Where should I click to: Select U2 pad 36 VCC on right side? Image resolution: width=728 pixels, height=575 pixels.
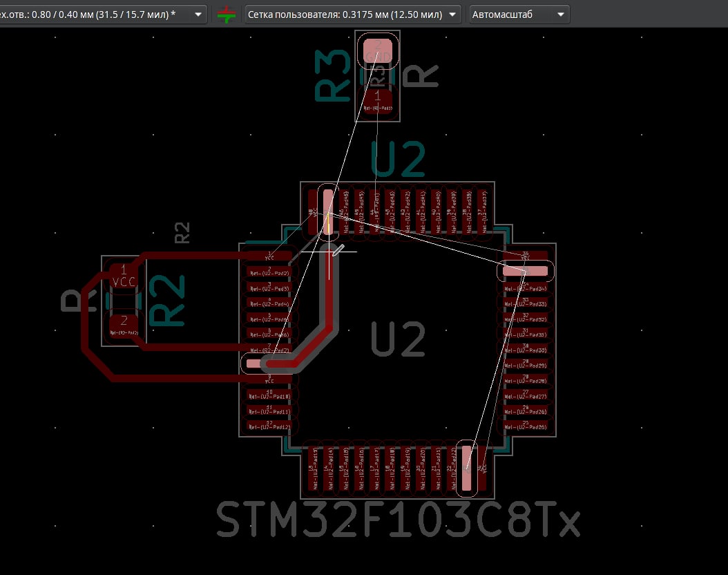pyautogui.click(x=526, y=256)
